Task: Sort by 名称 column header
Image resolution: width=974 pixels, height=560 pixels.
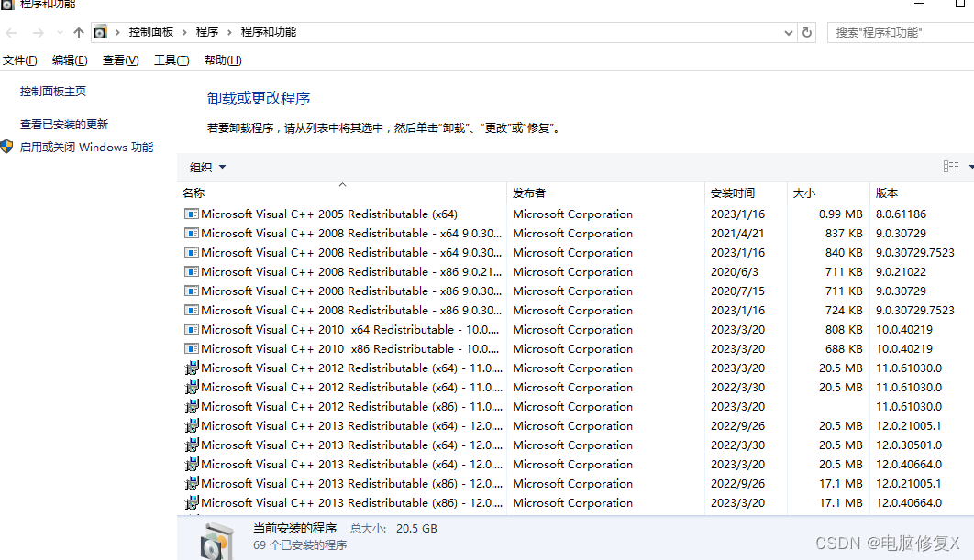Action: (341, 193)
